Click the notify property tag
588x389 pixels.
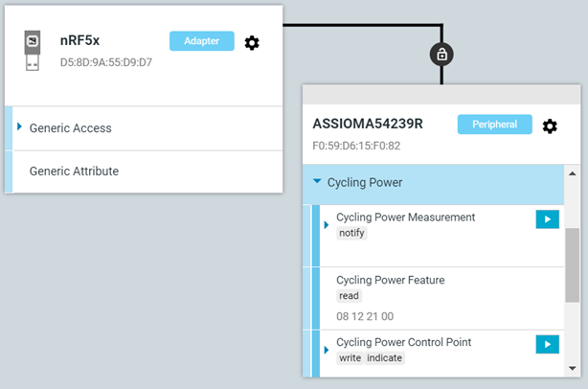click(351, 234)
